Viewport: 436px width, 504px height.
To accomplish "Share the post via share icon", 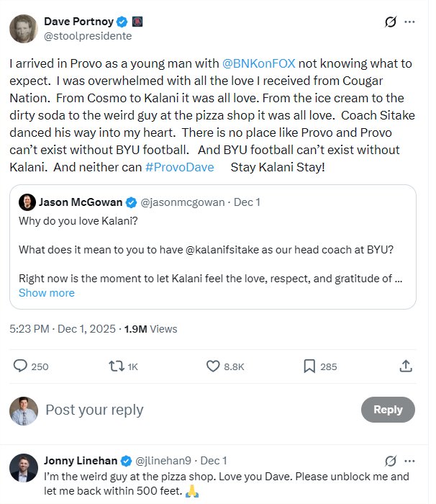I will click(x=406, y=366).
